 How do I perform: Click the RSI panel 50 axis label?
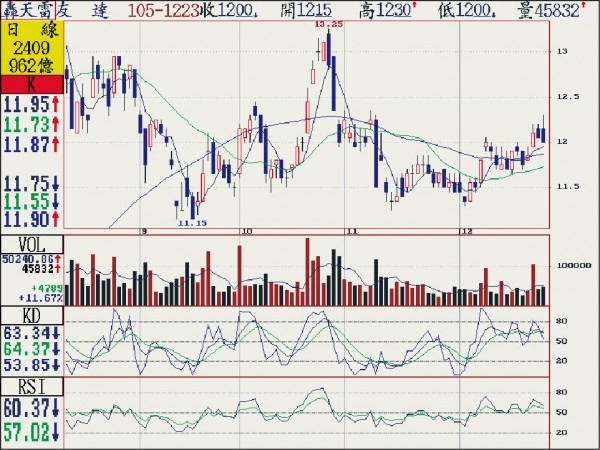(x=561, y=412)
